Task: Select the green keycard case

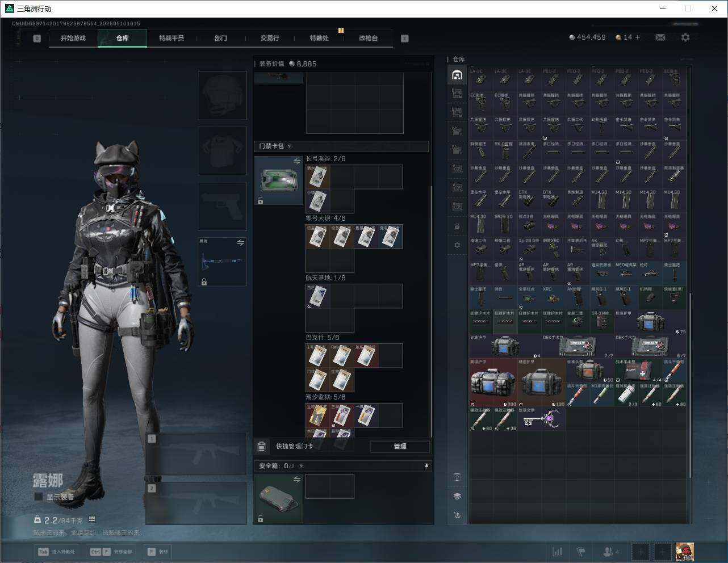Action: [x=278, y=180]
